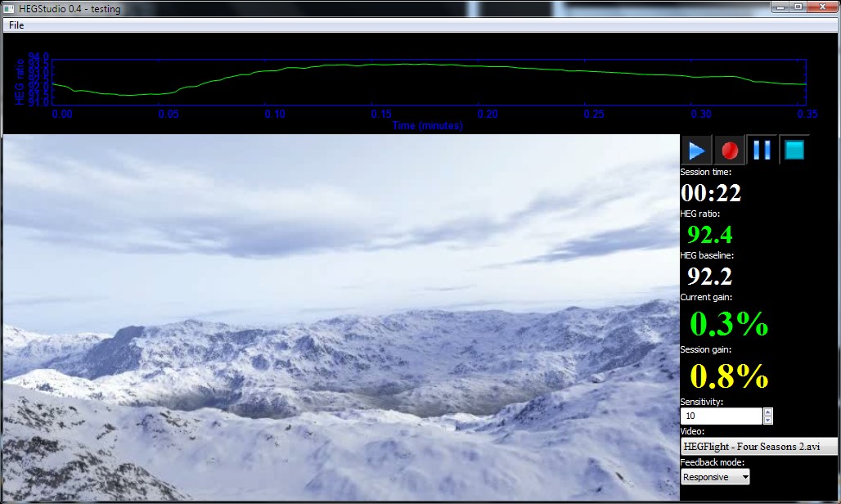The width and height of the screenshot is (841, 504).
Task: Select the green HEG ratio 92.4 value
Action: (x=709, y=236)
